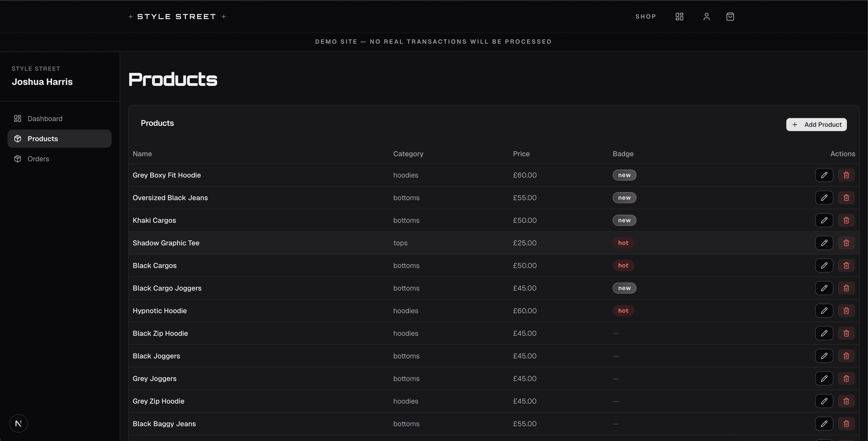Edit the Grey Boxy Fit Hoodie product
Image resolution: width=868 pixels, height=441 pixels.
[x=824, y=175]
